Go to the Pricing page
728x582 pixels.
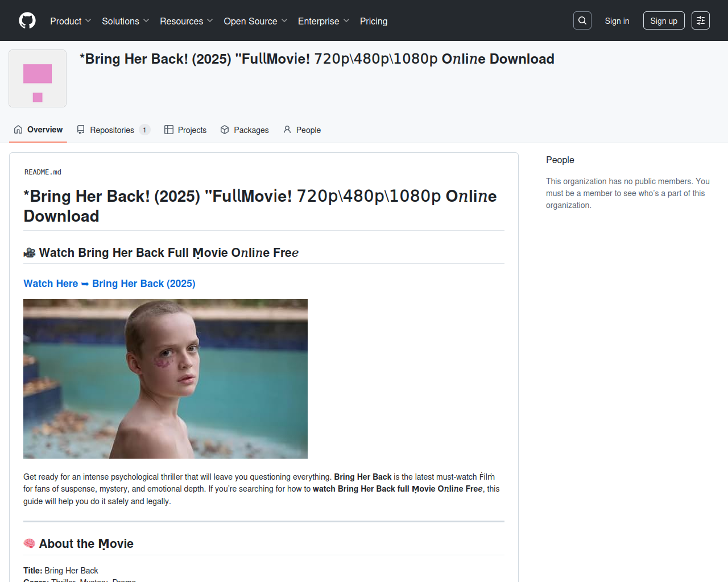coord(374,21)
